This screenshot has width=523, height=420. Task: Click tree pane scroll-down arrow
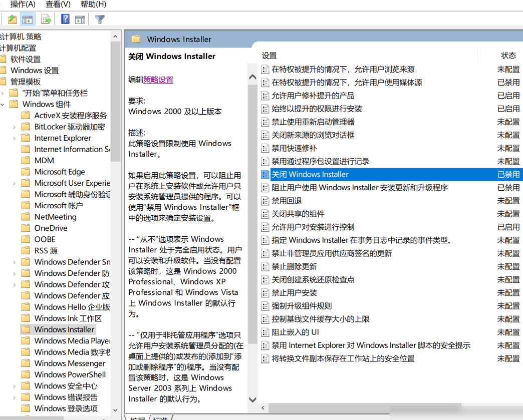[115, 410]
